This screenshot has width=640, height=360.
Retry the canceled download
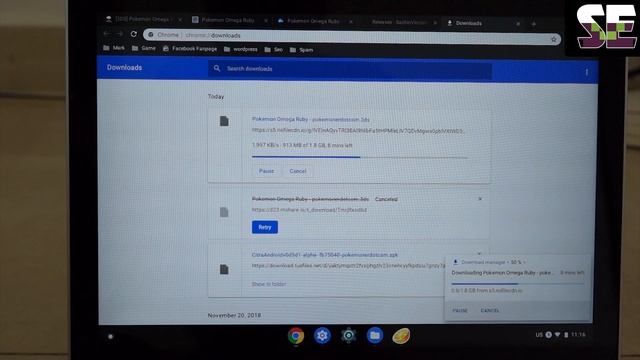[265, 227]
